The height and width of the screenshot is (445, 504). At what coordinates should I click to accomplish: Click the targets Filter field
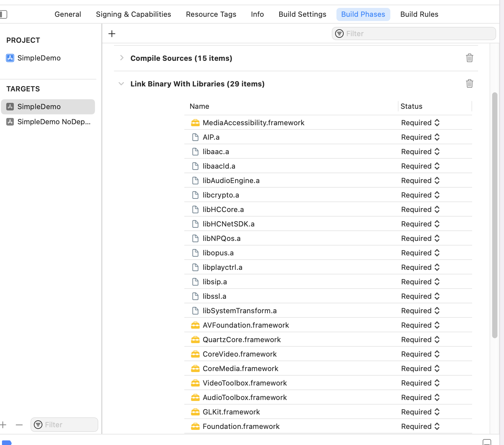[64, 425]
